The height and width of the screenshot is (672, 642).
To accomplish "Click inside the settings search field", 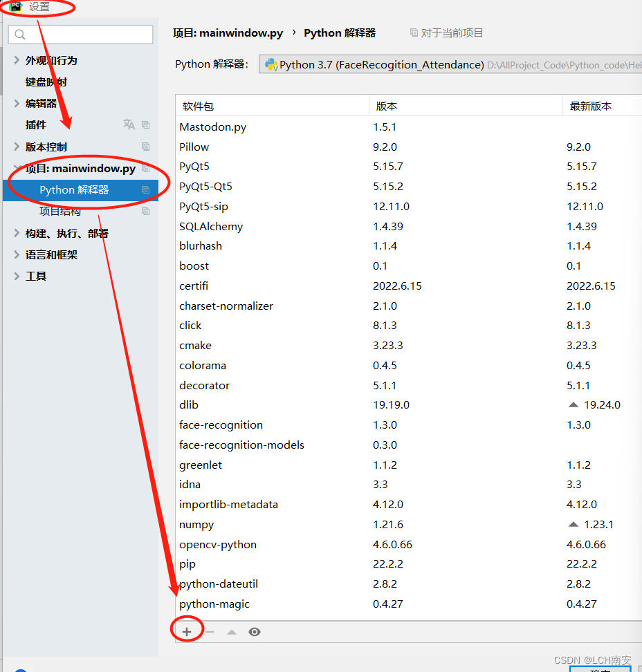I will (80, 34).
